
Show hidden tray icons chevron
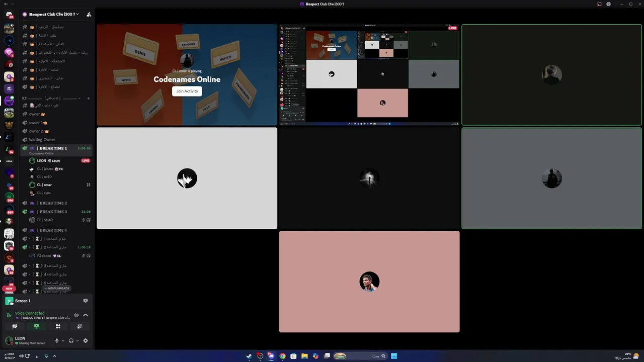click(x=54, y=356)
